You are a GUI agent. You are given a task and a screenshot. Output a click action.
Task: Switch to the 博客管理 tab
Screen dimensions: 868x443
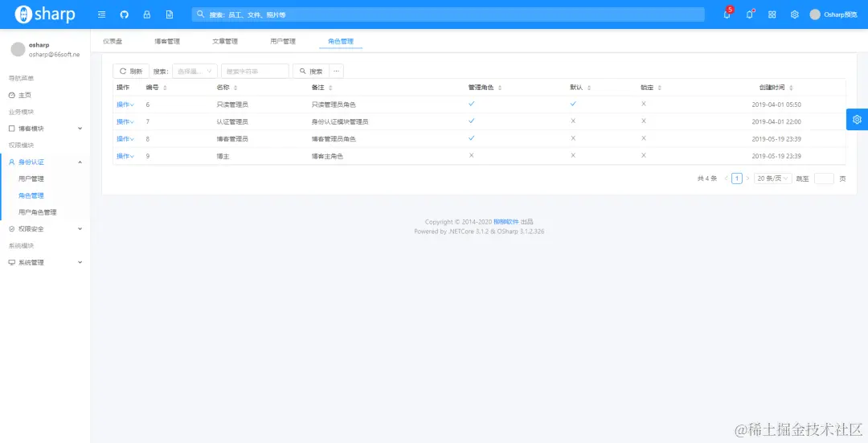click(x=167, y=41)
